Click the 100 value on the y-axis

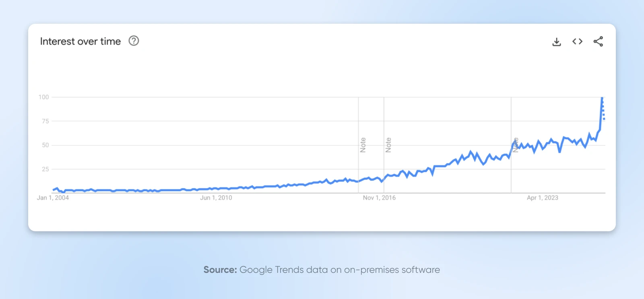43,97
